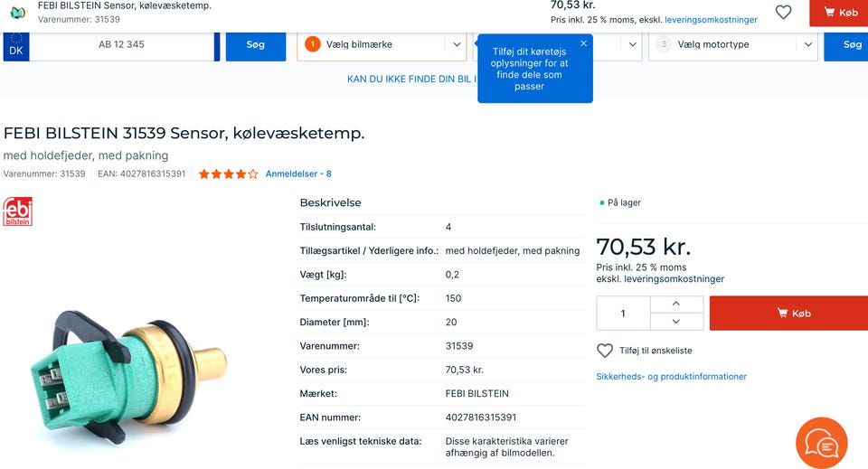Click the quantity input field
The image size is (868, 469).
coord(623,314)
